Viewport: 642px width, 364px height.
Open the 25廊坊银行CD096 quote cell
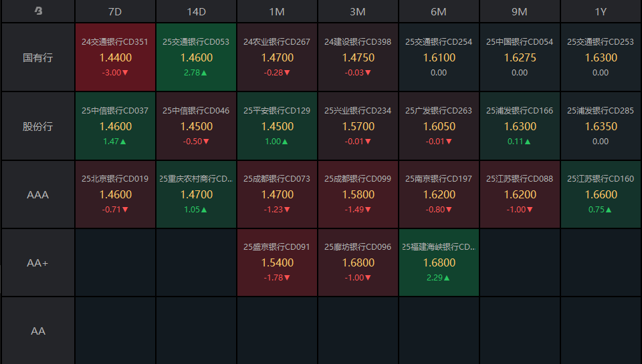tap(358, 263)
